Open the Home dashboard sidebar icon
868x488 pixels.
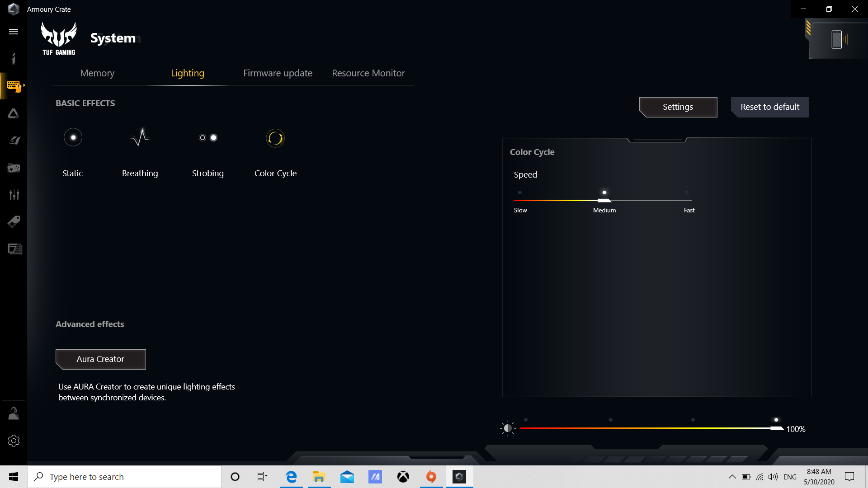click(x=14, y=59)
